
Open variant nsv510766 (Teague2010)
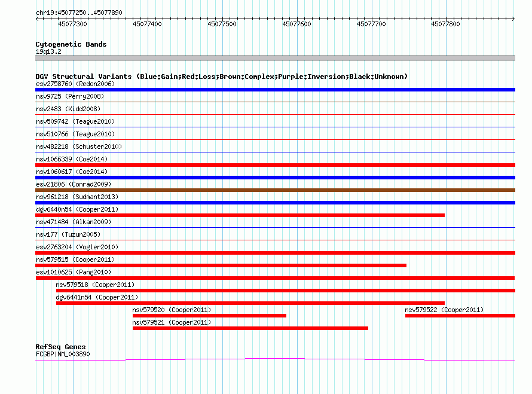point(75,134)
